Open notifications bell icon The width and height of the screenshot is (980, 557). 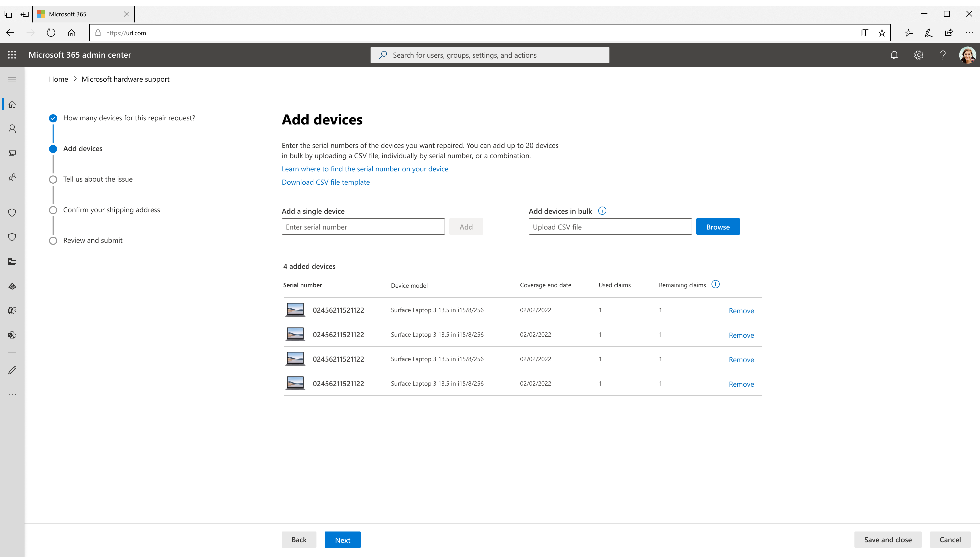(x=894, y=55)
